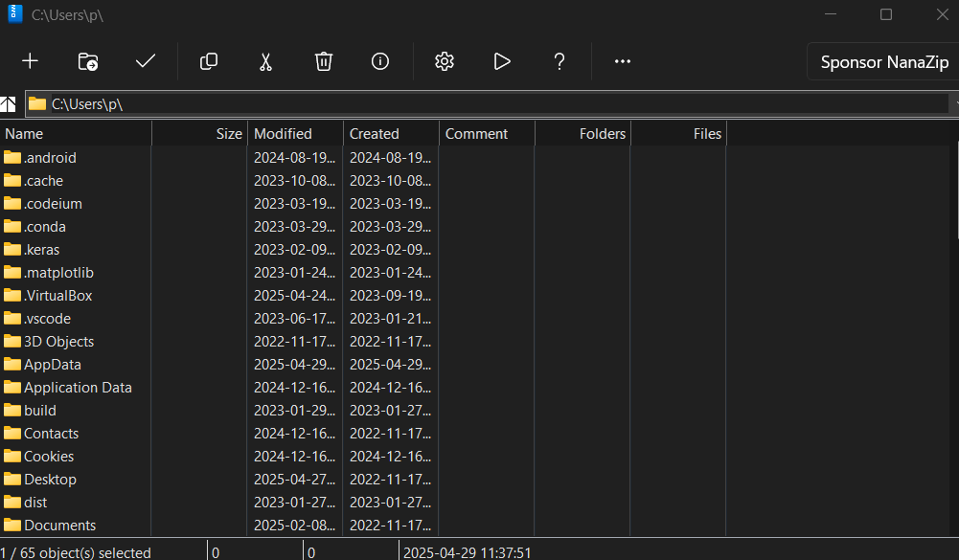Click the Benchmark play triangle icon

[502, 61]
